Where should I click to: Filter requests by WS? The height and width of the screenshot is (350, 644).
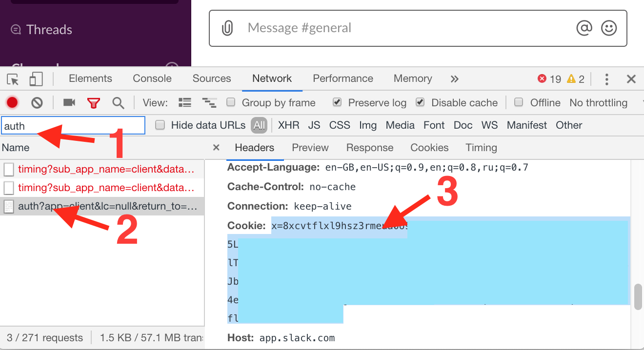tap(489, 125)
